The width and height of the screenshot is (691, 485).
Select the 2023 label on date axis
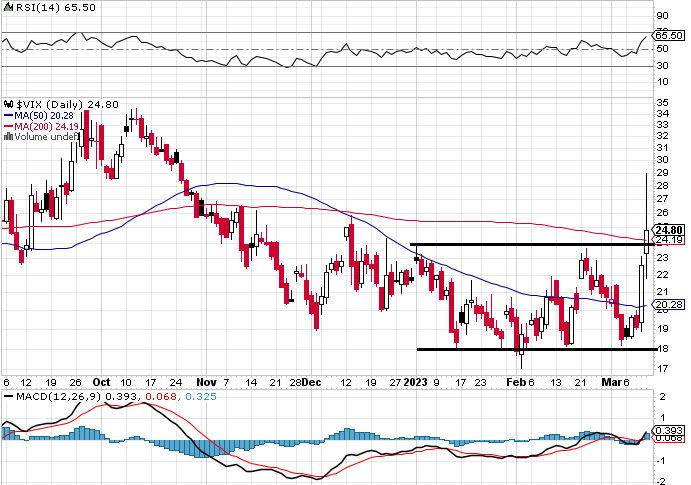pyautogui.click(x=414, y=382)
